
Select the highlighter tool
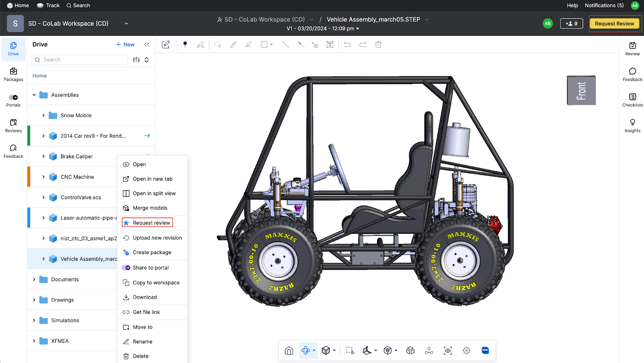[x=248, y=44]
